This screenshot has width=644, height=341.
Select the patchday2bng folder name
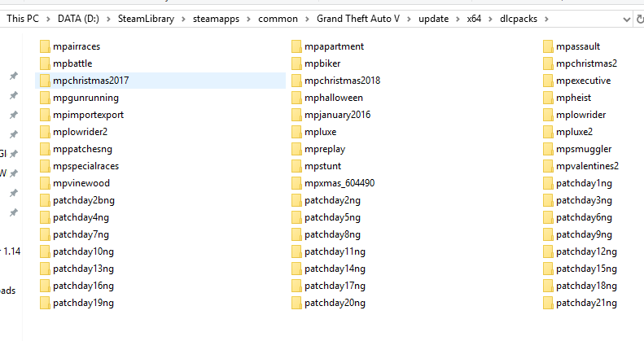click(84, 201)
